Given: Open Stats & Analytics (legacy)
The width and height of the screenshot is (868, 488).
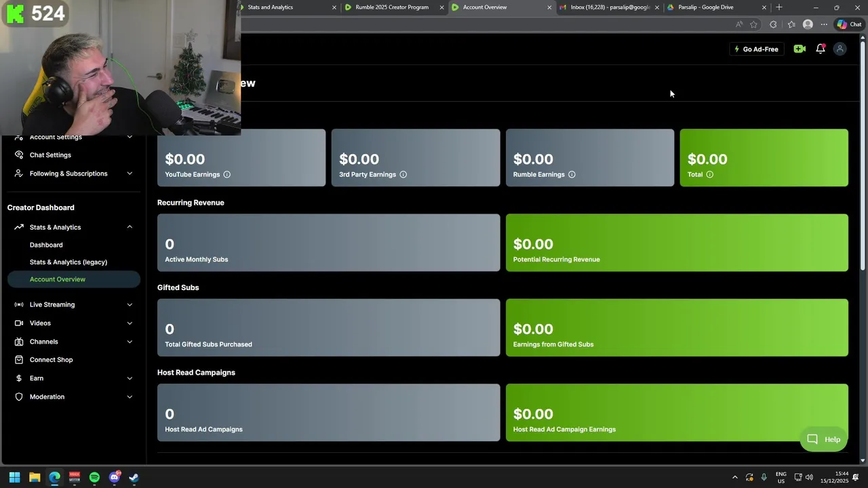Looking at the screenshot, I should tap(68, 262).
